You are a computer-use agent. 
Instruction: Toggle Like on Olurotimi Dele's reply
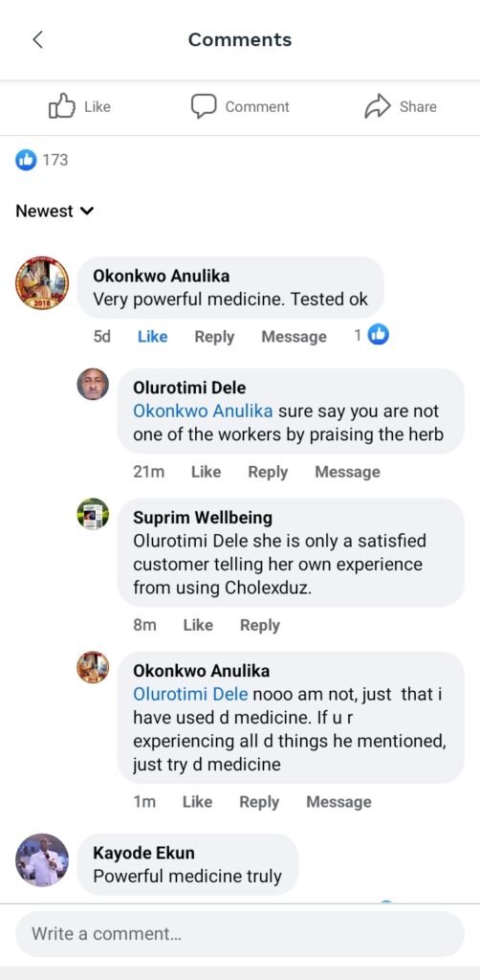[x=206, y=472]
